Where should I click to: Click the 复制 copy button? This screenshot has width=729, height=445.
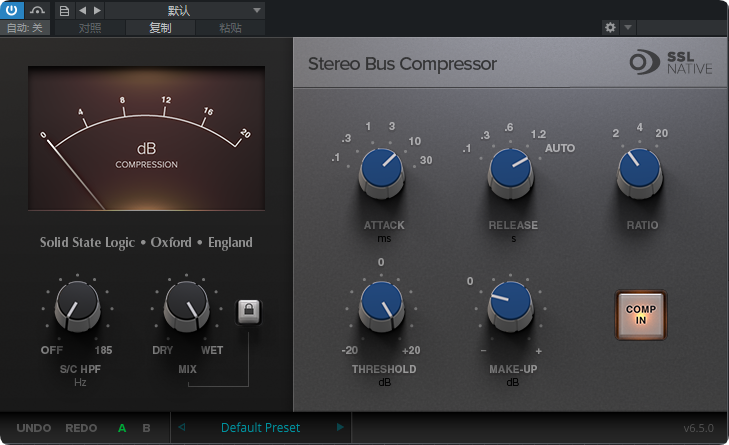click(x=160, y=28)
